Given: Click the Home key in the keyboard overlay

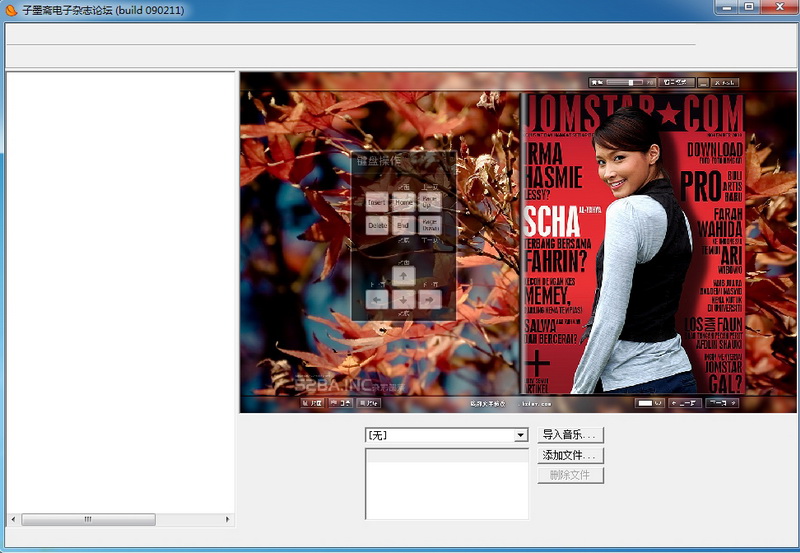Looking at the screenshot, I should point(403,203).
